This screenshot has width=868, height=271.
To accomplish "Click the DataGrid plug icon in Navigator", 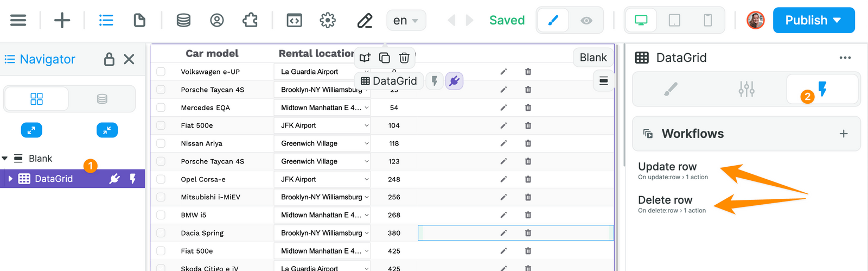I will (x=114, y=179).
